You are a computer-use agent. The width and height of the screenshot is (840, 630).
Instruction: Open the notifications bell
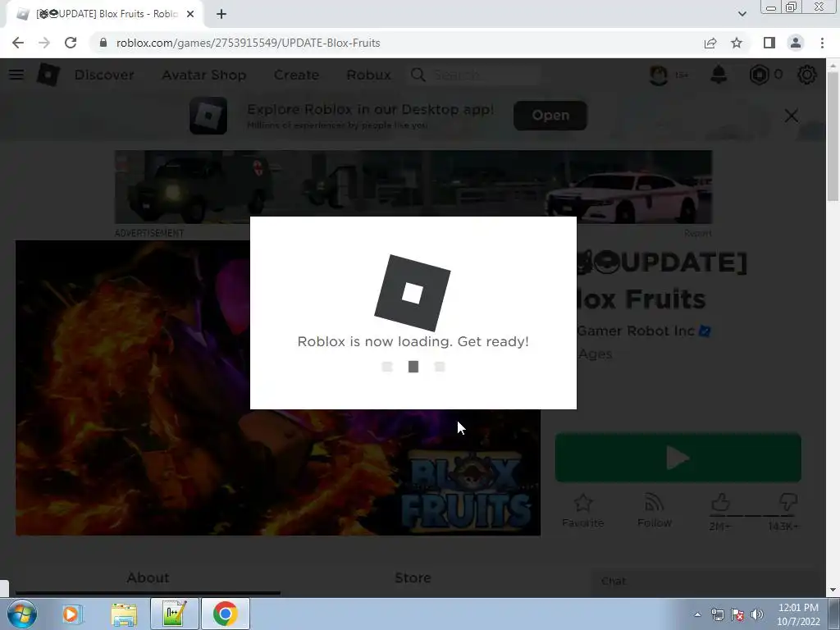tap(719, 75)
